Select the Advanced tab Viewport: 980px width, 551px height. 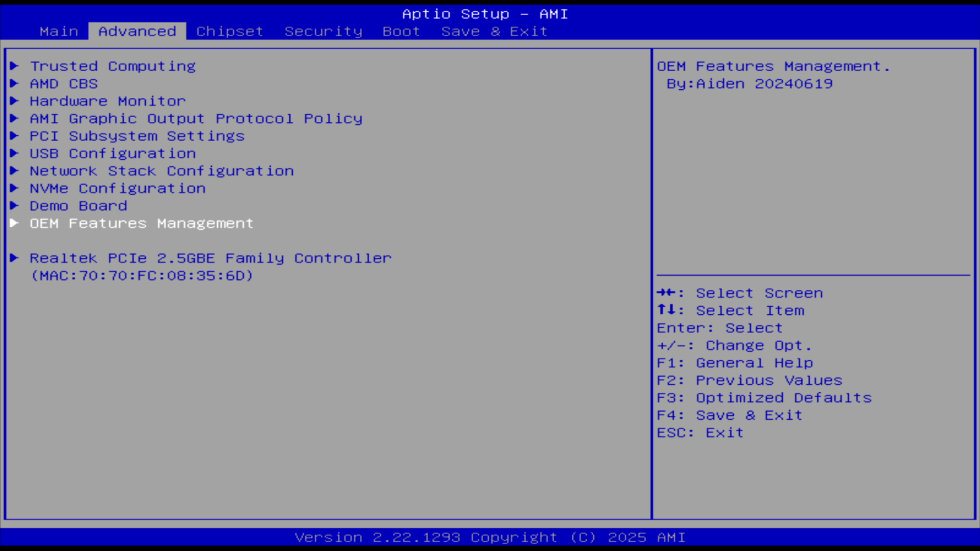click(137, 31)
